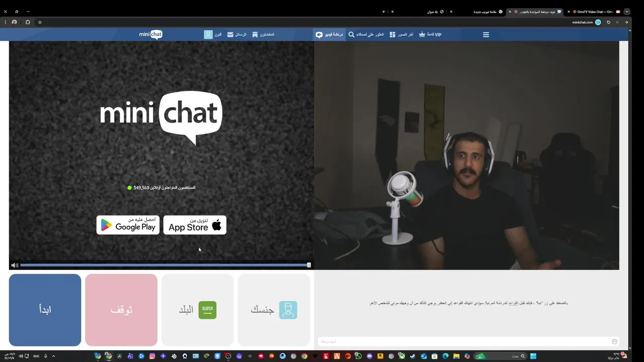Switch ENG keyboard language indicator

point(36,356)
